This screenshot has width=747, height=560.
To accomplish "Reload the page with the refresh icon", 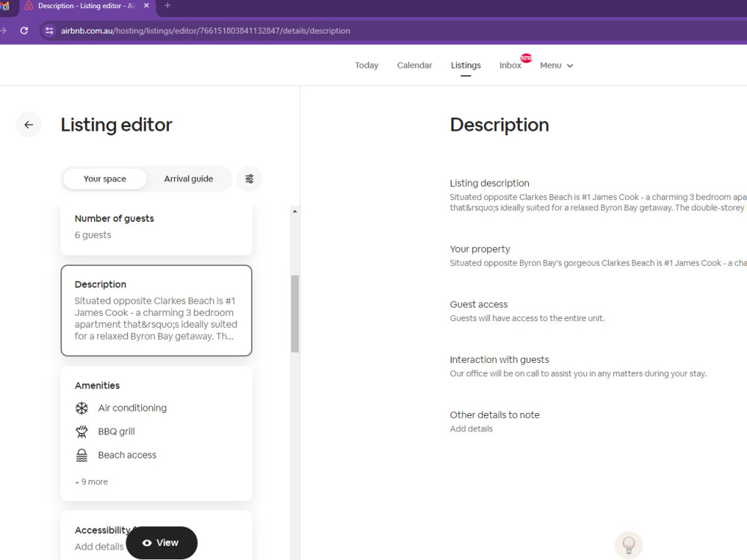I will pyautogui.click(x=24, y=31).
